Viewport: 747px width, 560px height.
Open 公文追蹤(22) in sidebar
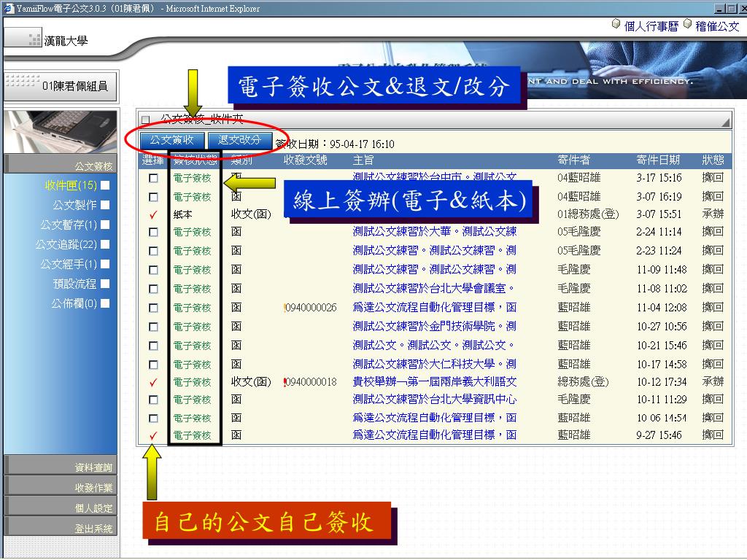[66, 244]
